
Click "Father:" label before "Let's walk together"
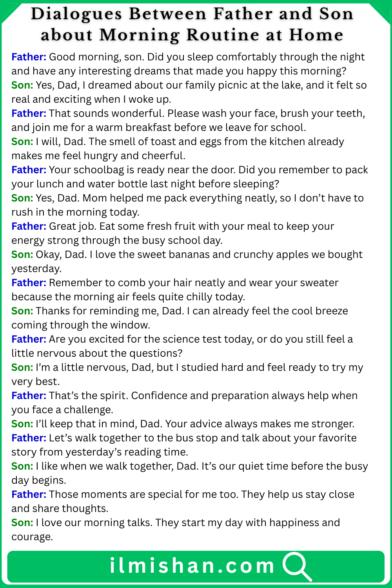click(x=29, y=438)
